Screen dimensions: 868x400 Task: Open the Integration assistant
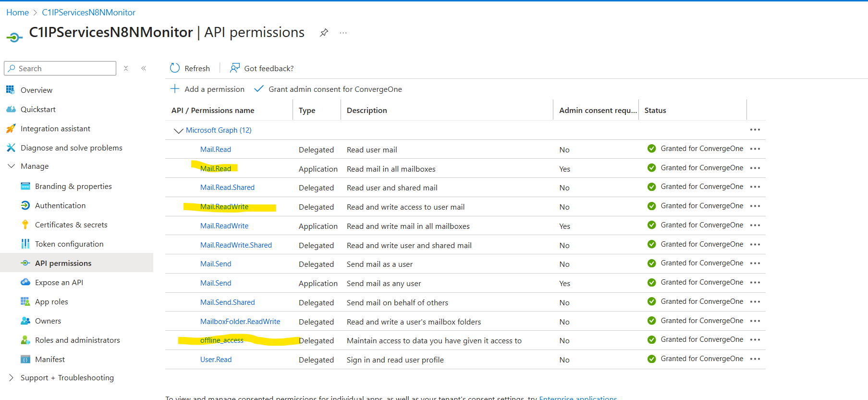click(x=55, y=128)
